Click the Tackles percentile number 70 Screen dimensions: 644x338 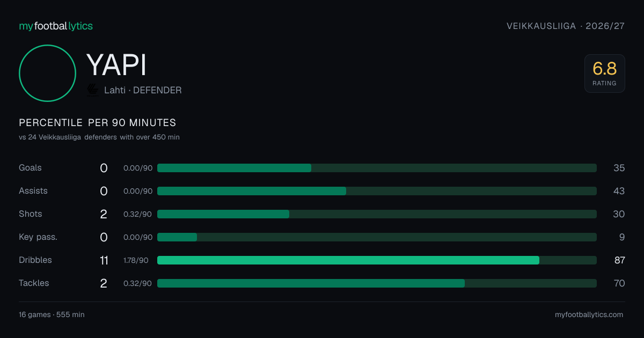619,283
